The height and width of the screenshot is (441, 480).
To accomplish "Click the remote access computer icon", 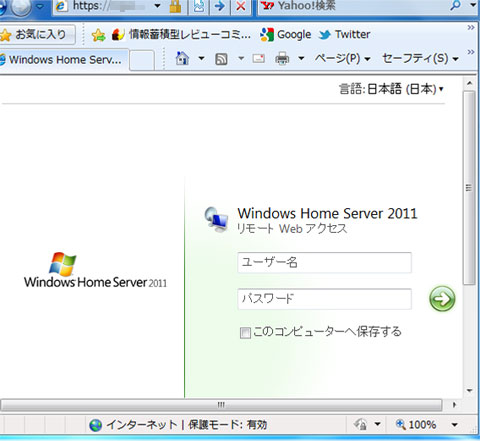I will (x=216, y=219).
